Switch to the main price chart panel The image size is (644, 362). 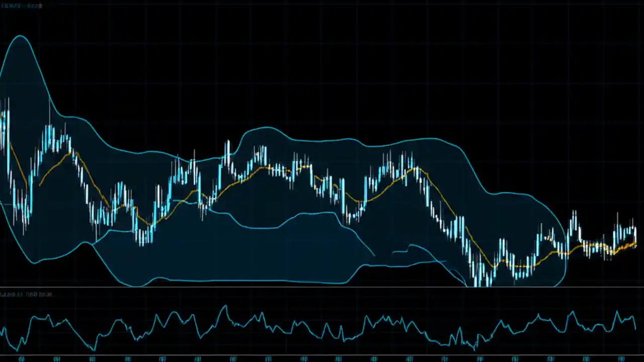pos(322,151)
